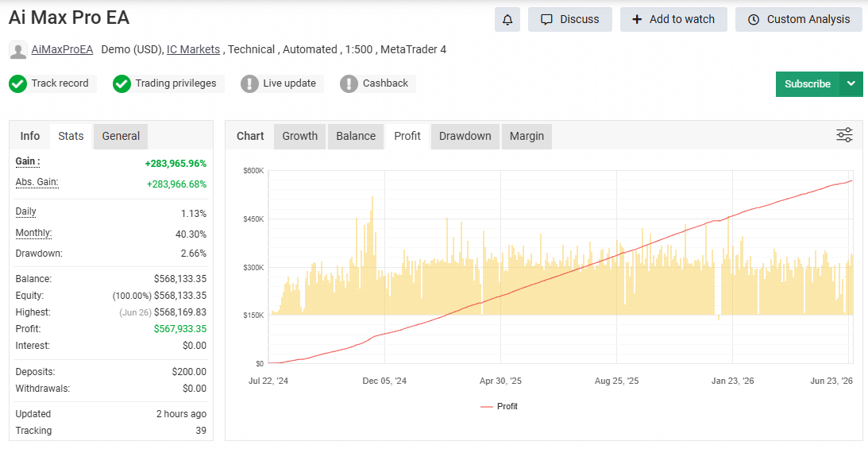Click the Jan 23, '26 axis label
Image resolution: width=868 pixels, height=453 pixels.
(732, 381)
